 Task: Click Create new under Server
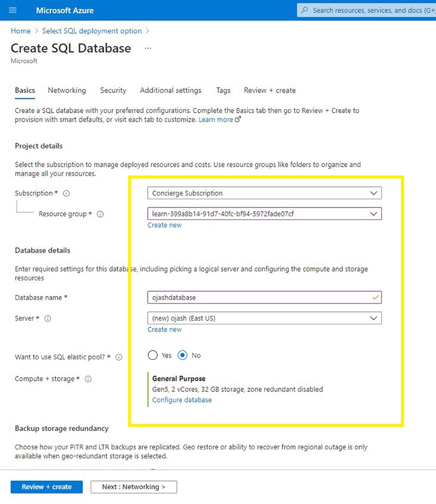[164, 330]
